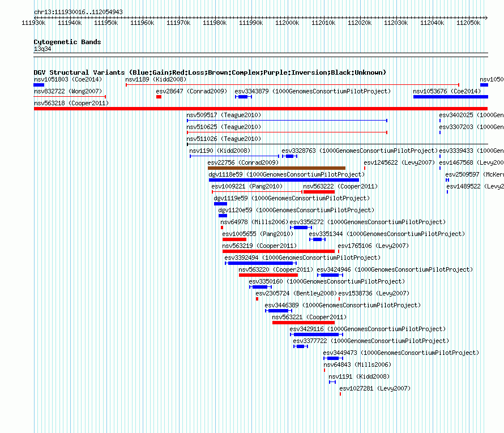This screenshot has height=433, width=504.
Task: Select the nsv563219 (Cooper2011) label
Action: point(259,246)
